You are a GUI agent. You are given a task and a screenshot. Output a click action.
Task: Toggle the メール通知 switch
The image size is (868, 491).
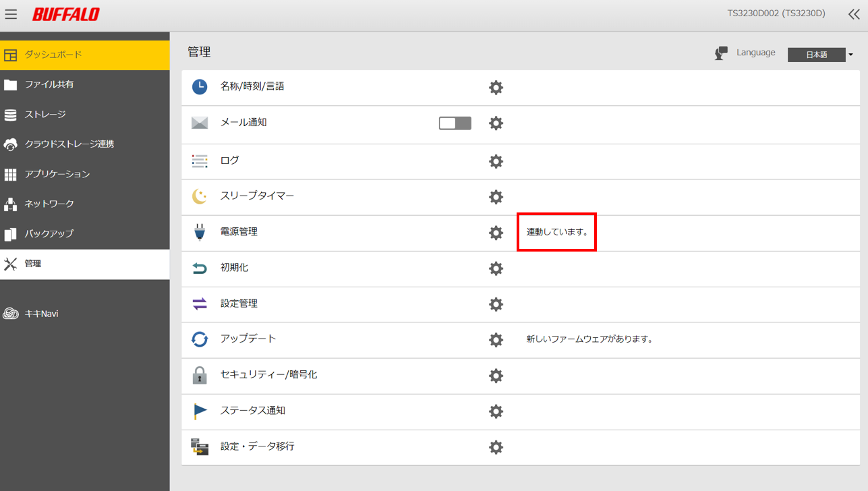(x=455, y=123)
